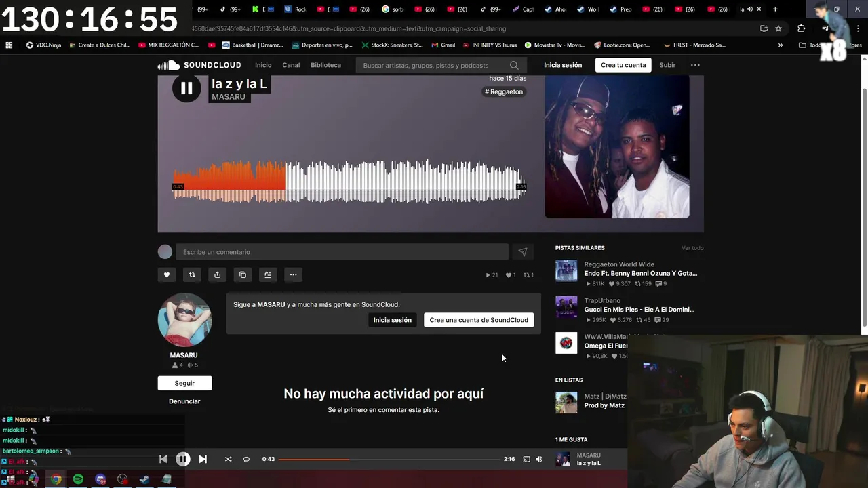
Task: Click the cast icon in the player bar
Action: click(526, 459)
